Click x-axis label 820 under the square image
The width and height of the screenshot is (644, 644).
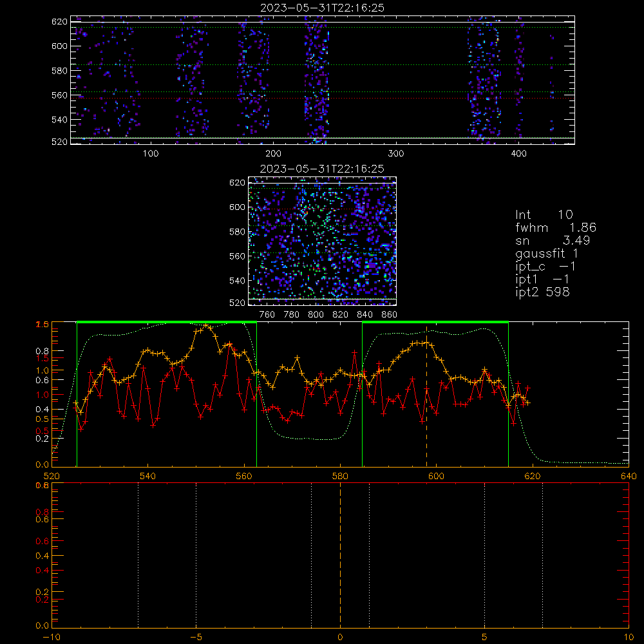[341, 315]
